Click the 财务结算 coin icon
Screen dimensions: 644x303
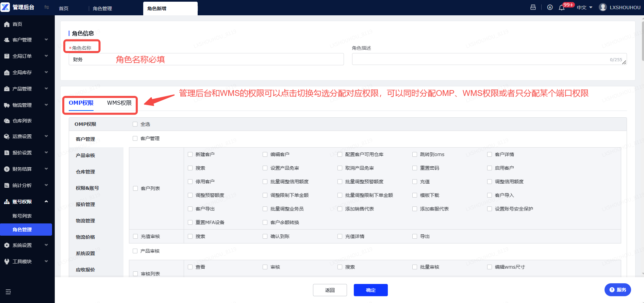(x=7, y=169)
